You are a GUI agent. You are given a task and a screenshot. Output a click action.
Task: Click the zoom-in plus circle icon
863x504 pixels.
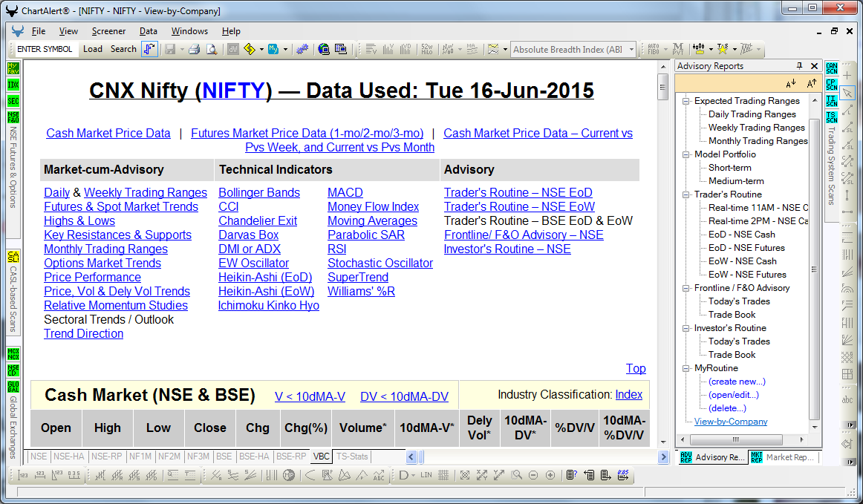coord(550,475)
